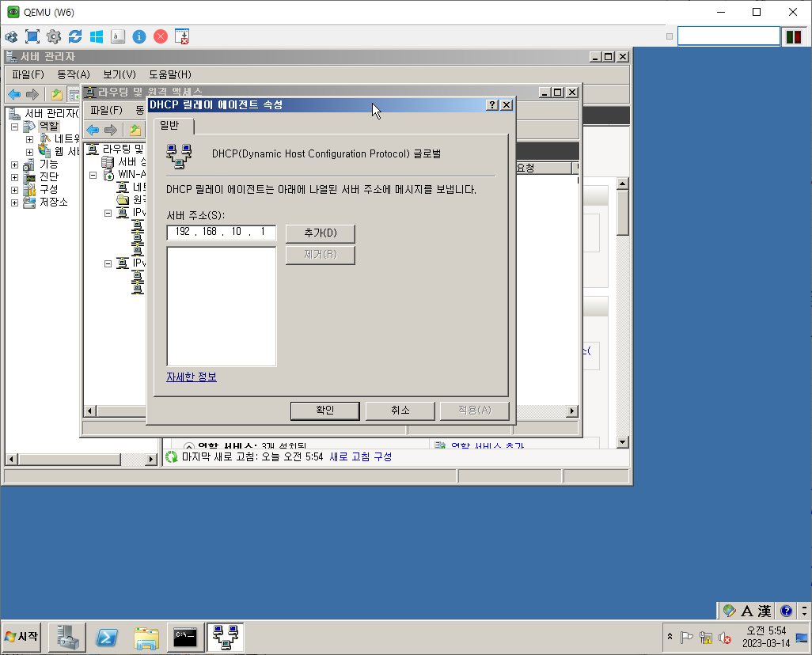Open 보기(V) menu in Server Manager
The height and width of the screenshot is (655, 812).
(120, 74)
